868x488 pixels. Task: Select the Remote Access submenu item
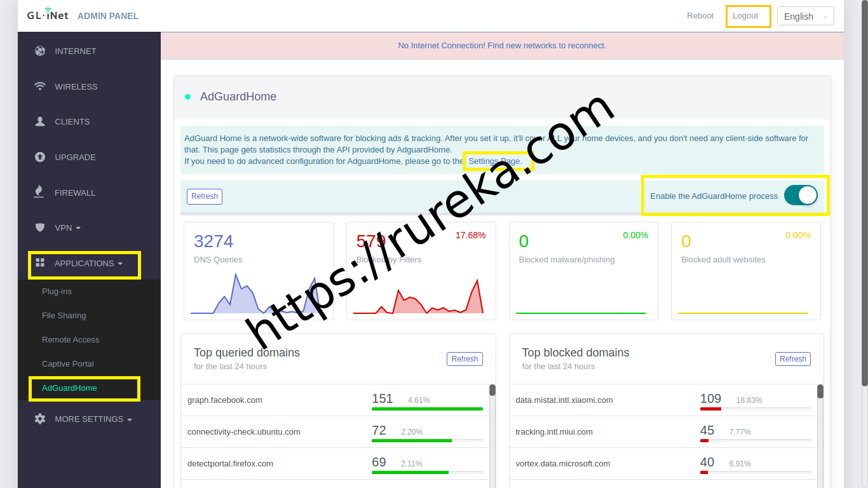tap(71, 340)
